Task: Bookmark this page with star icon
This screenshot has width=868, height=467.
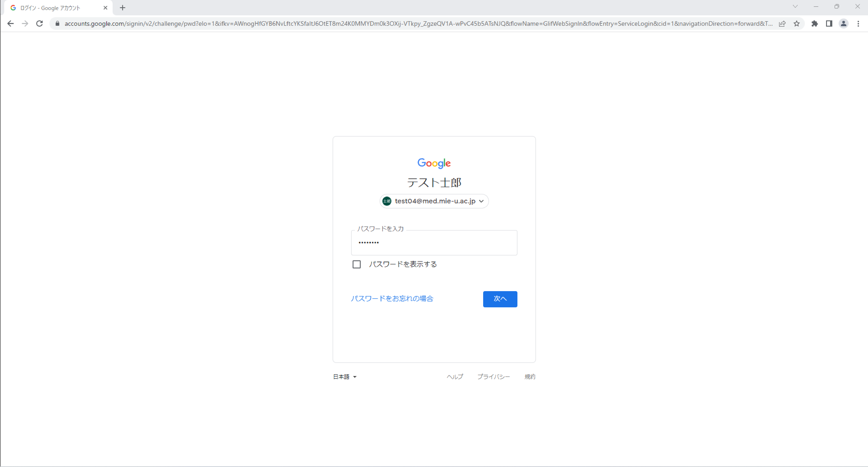Action: coord(797,24)
